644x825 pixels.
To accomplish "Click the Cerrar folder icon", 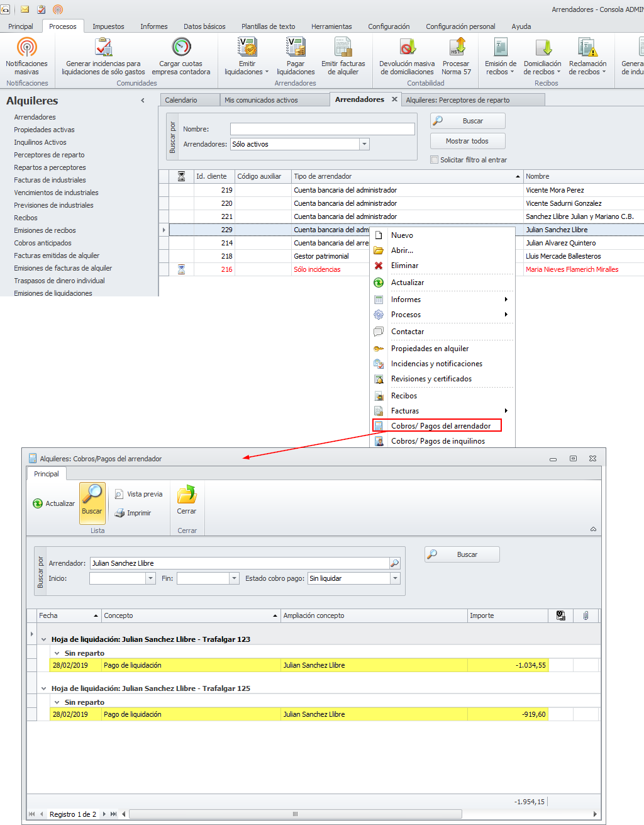I will click(x=187, y=495).
